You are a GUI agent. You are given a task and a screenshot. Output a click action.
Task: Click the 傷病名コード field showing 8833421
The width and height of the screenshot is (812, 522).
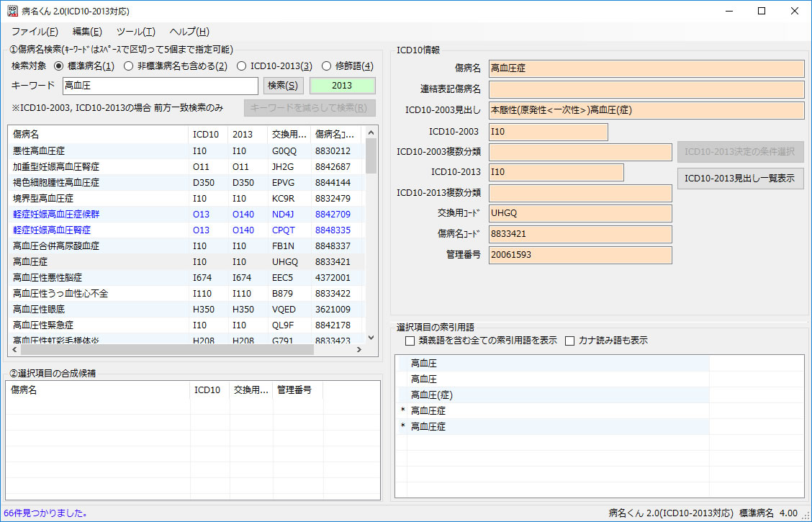(580, 234)
